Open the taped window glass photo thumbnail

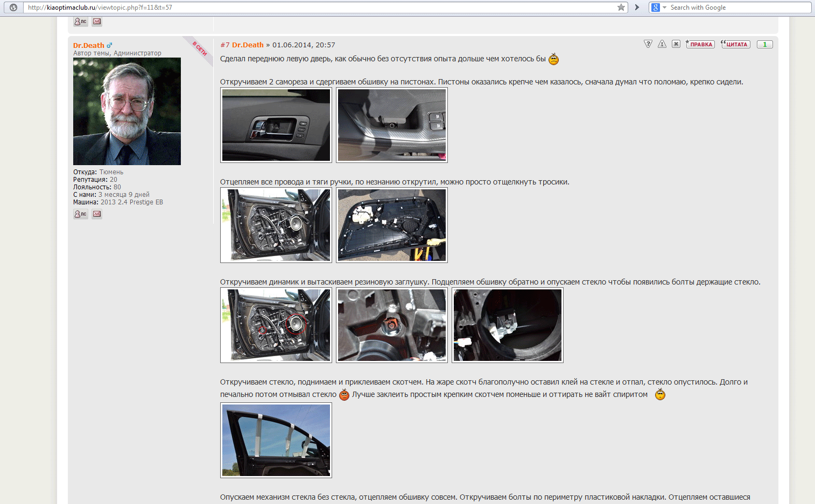coord(276,440)
